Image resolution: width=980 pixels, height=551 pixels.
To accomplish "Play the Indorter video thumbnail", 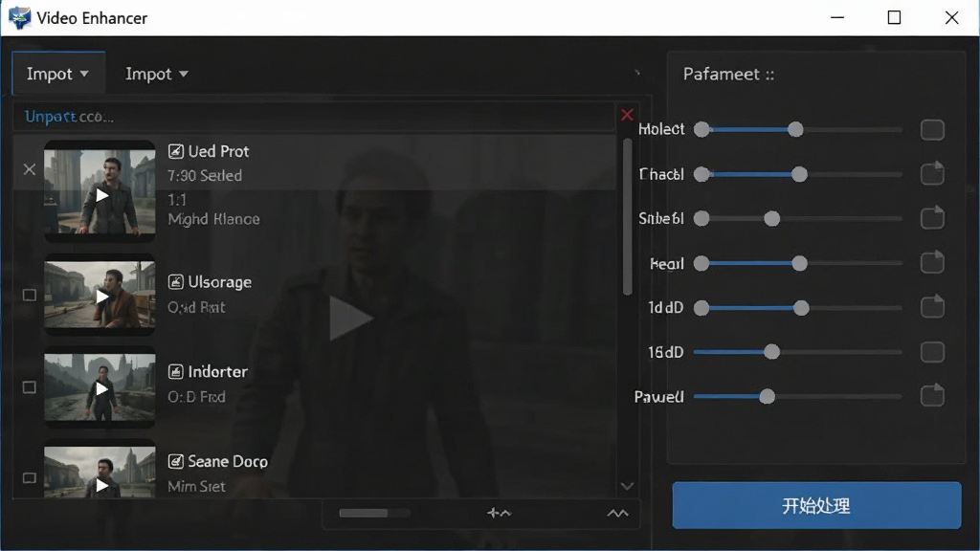I will coord(100,387).
